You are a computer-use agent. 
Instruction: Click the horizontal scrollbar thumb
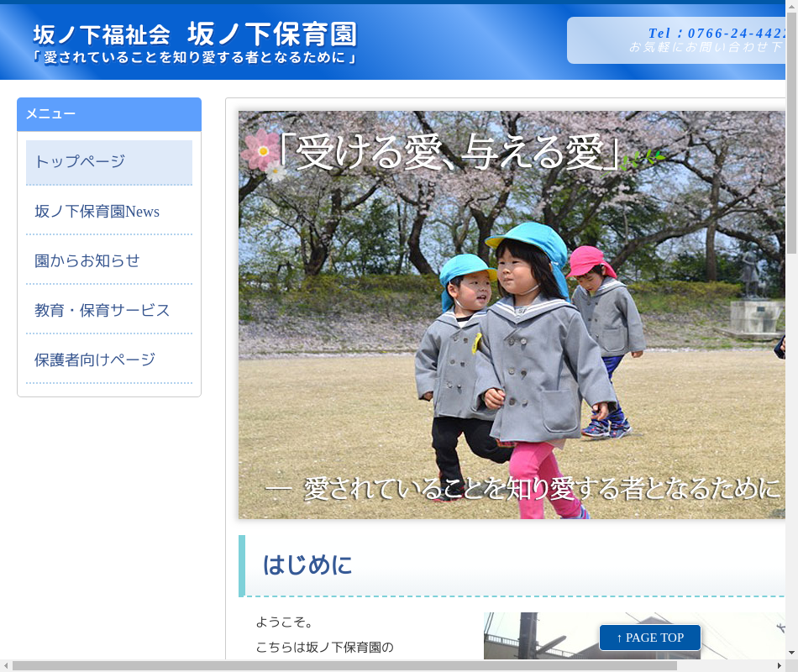344,665
